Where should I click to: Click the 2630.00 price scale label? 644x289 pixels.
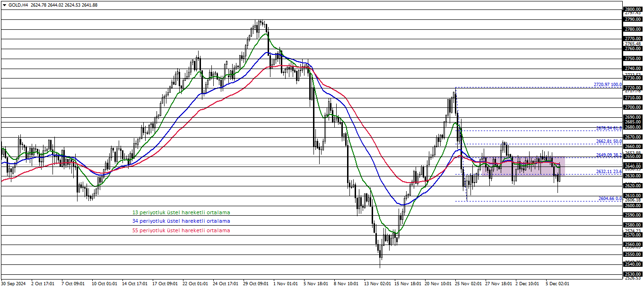coord(633,176)
